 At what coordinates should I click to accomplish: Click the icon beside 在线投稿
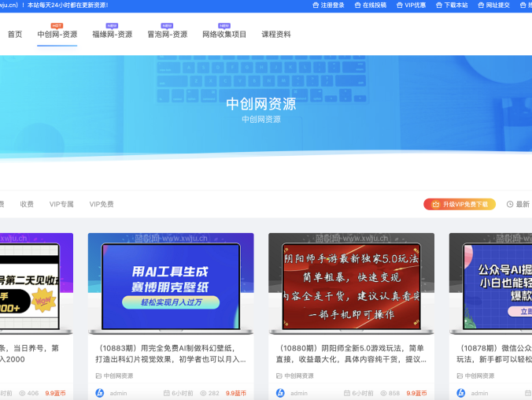[x=357, y=5]
